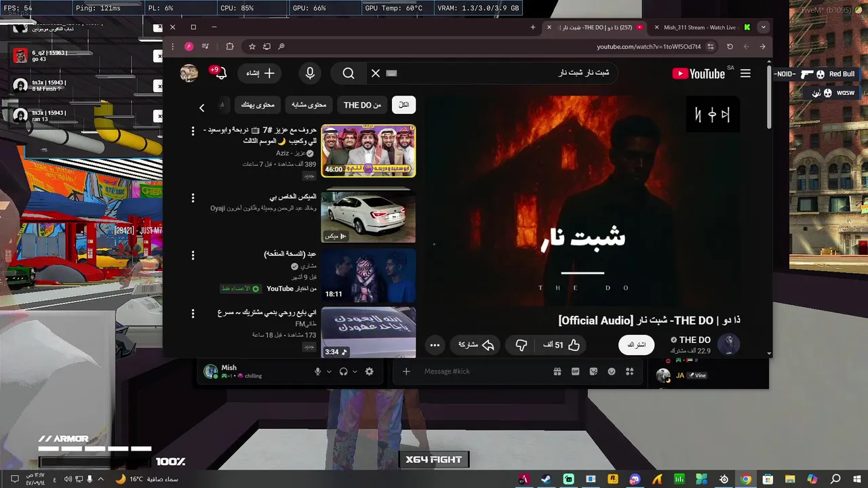Open the browser extensions puzzle icon
Image resolution: width=868 pixels, height=488 pixels.
point(230,46)
